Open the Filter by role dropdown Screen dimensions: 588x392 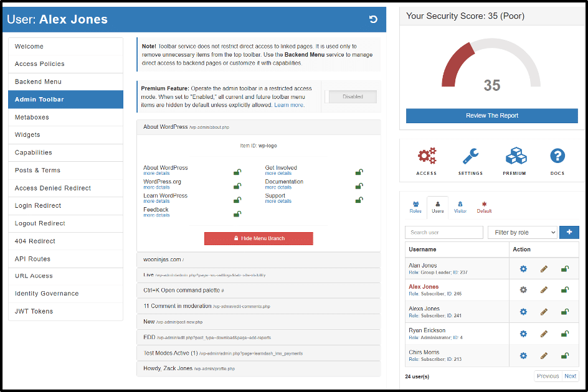point(523,232)
